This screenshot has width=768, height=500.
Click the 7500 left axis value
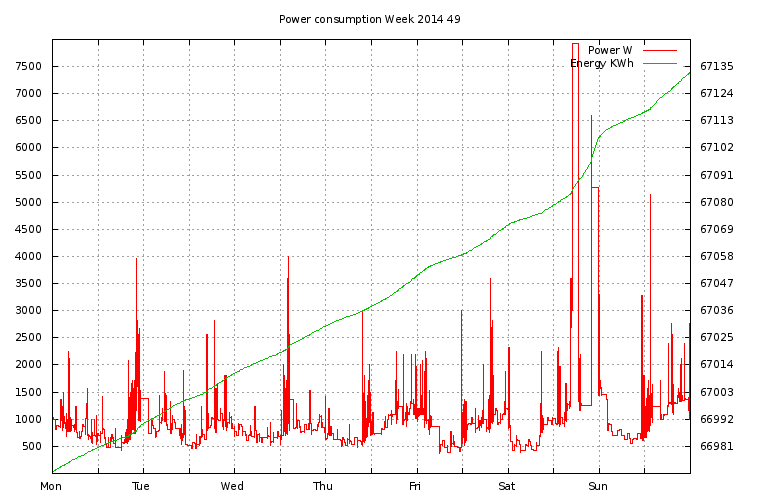tap(28, 66)
